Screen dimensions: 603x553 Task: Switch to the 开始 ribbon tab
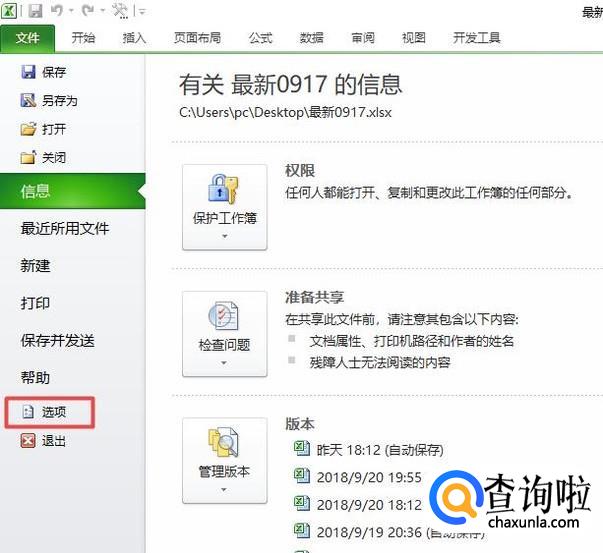tap(83, 38)
